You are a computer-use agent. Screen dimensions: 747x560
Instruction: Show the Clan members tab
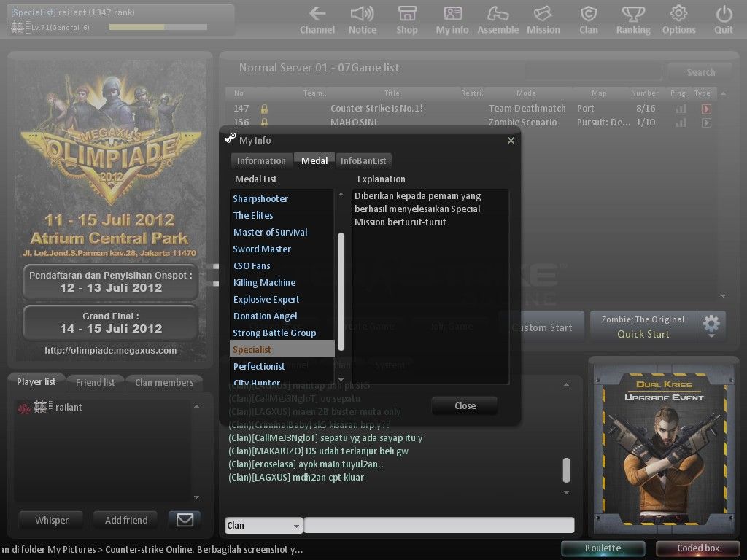pyautogui.click(x=164, y=382)
